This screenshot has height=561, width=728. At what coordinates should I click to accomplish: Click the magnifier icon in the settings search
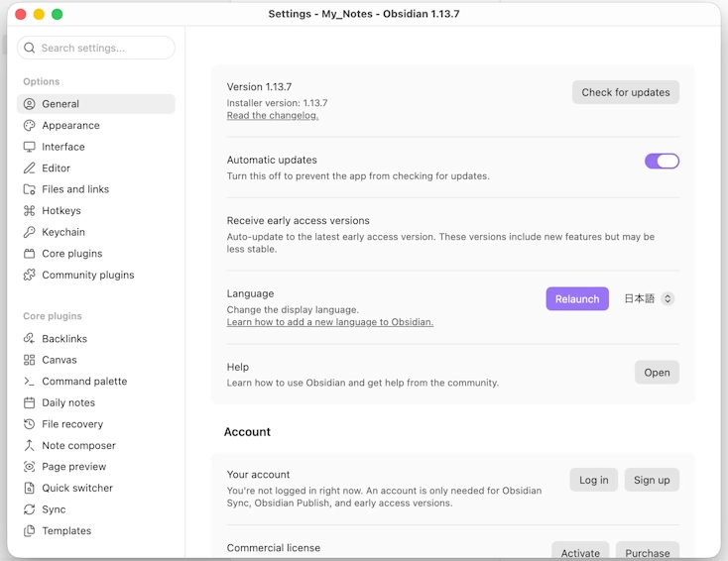29,48
